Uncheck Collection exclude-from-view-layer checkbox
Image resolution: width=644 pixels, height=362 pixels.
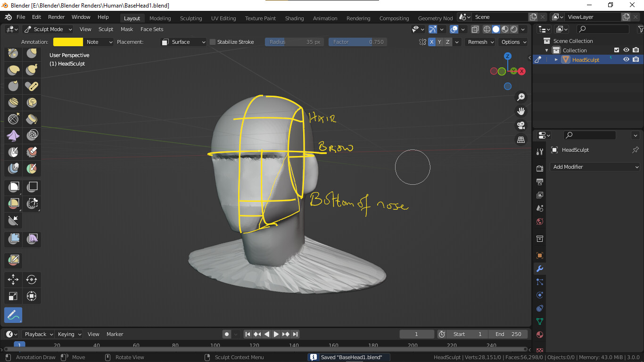[x=616, y=50]
